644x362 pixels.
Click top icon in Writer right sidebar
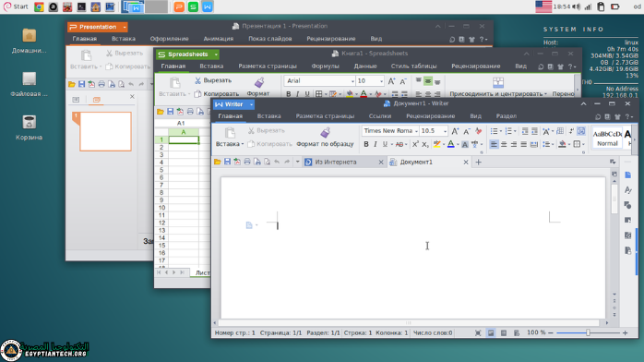628,175
